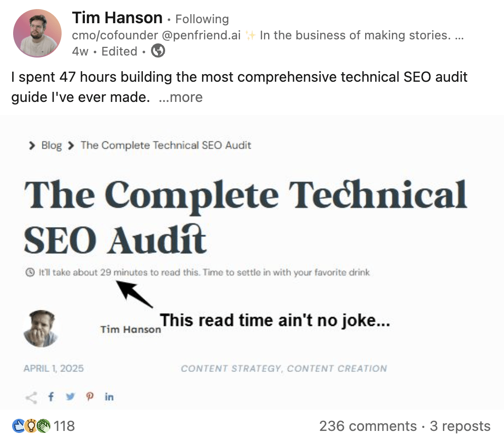Click the globe public visibility icon

(158, 51)
